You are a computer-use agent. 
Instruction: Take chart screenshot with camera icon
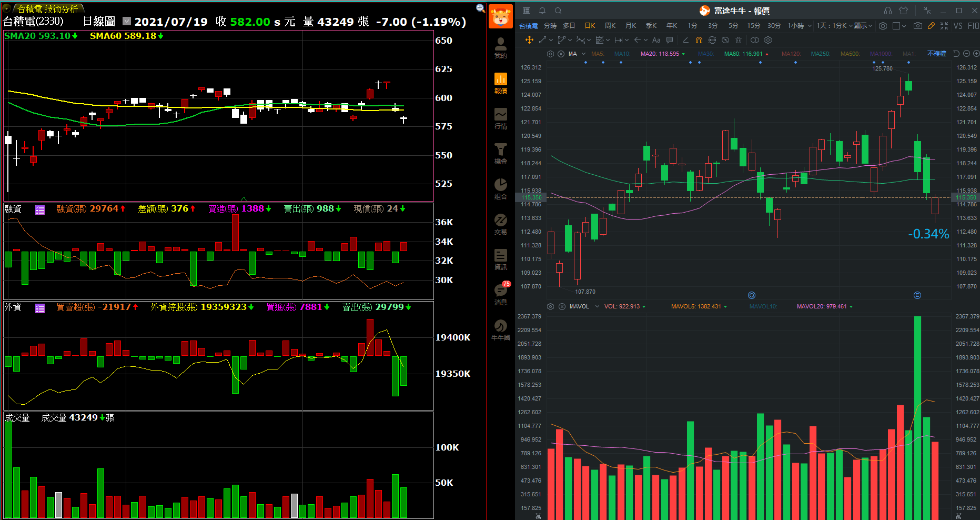pyautogui.click(x=918, y=25)
